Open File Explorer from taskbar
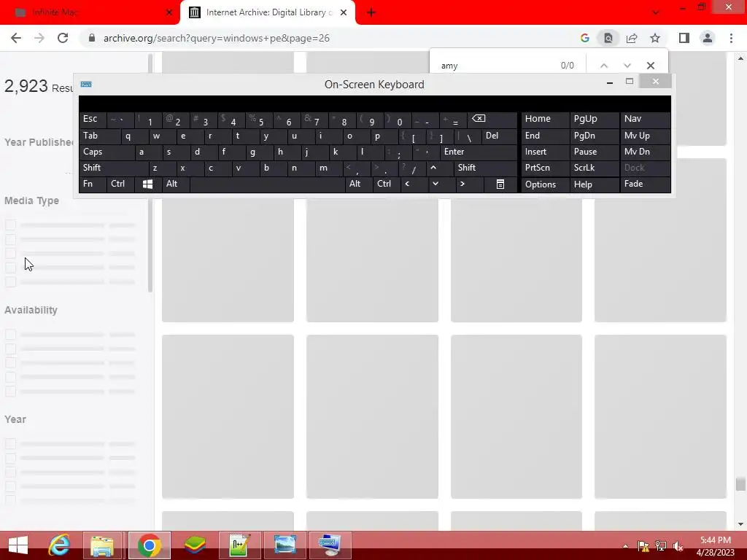This screenshot has width=747, height=560. pyautogui.click(x=102, y=545)
